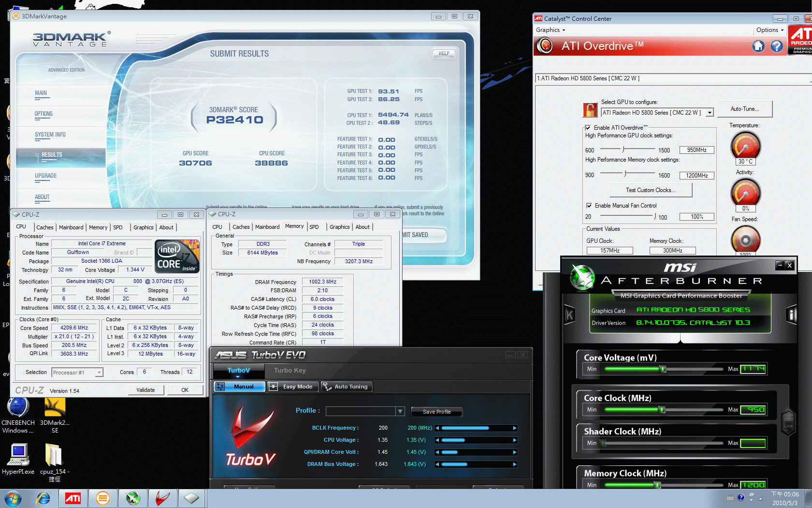The image size is (812, 508).
Task: Click QPI/DRAM Core Volt increase arrow
Action: pyautogui.click(x=515, y=452)
